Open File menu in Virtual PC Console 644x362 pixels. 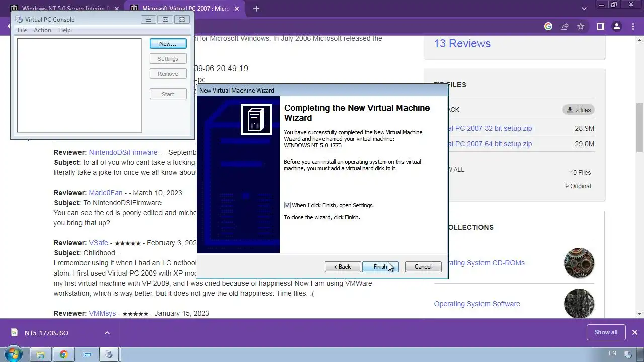click(22, 30)
